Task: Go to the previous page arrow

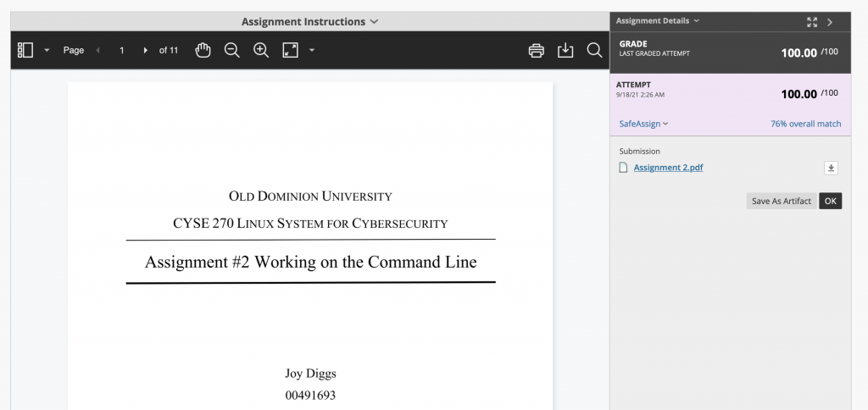Action: click(x=98, y=50)
